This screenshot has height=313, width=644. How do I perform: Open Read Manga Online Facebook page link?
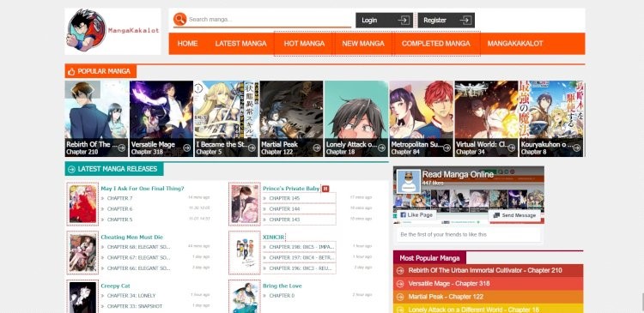coord(458,174)
